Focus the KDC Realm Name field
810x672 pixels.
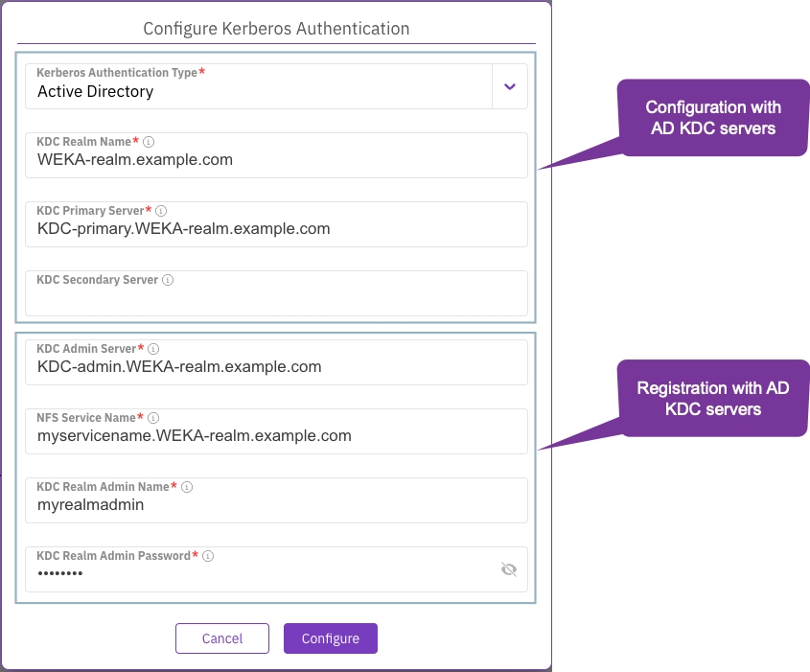(276, 160)
